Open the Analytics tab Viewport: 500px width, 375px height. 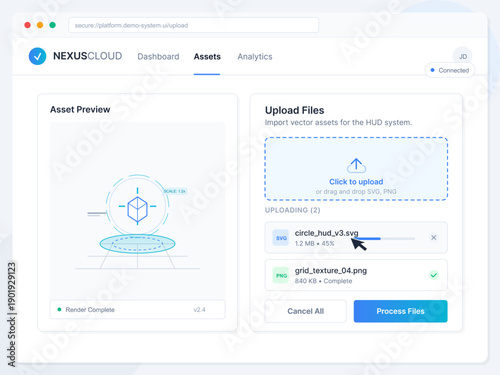pos(255,57)
